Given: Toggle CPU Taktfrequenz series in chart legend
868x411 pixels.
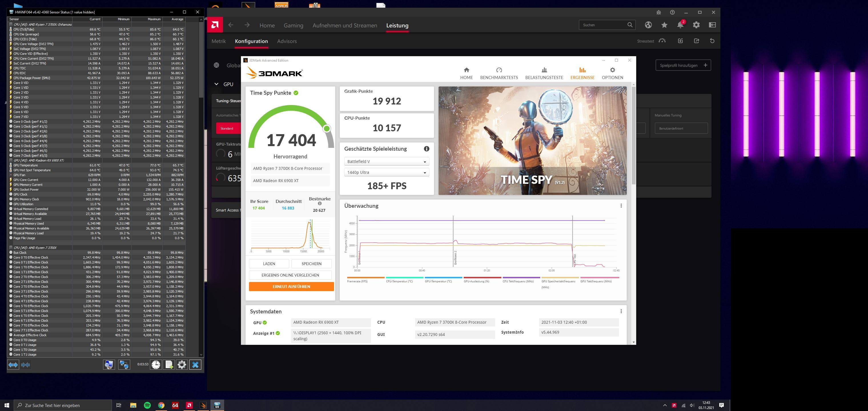Looking at the screenshot, I should pyautogui.click(x=521, y=280).
